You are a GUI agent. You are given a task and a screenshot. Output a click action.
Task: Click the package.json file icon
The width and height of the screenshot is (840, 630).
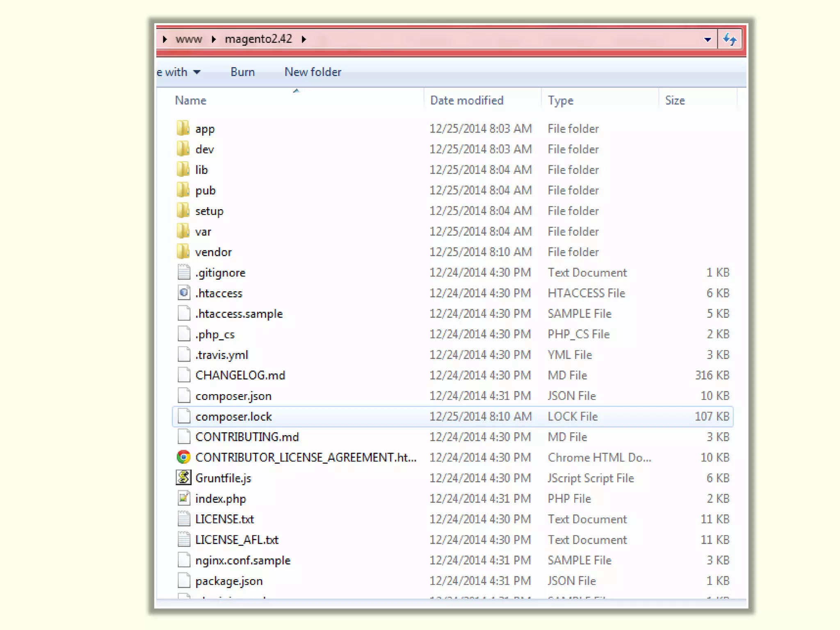(x=184, y=580)
